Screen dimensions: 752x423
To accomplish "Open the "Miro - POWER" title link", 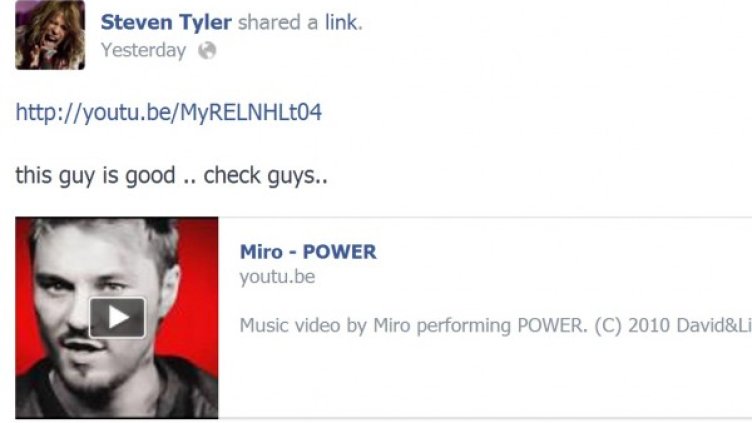I will [308, 252].
